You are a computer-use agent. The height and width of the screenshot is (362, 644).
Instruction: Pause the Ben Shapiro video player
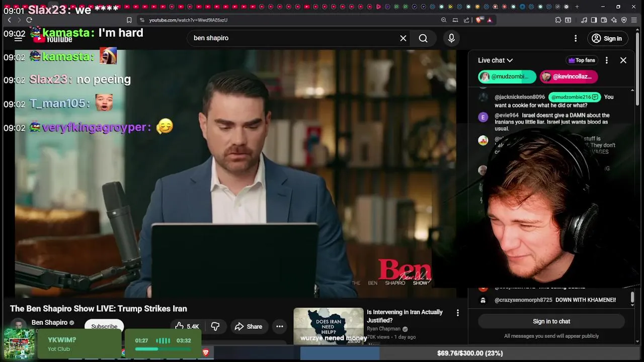click(x=235, y=173)
